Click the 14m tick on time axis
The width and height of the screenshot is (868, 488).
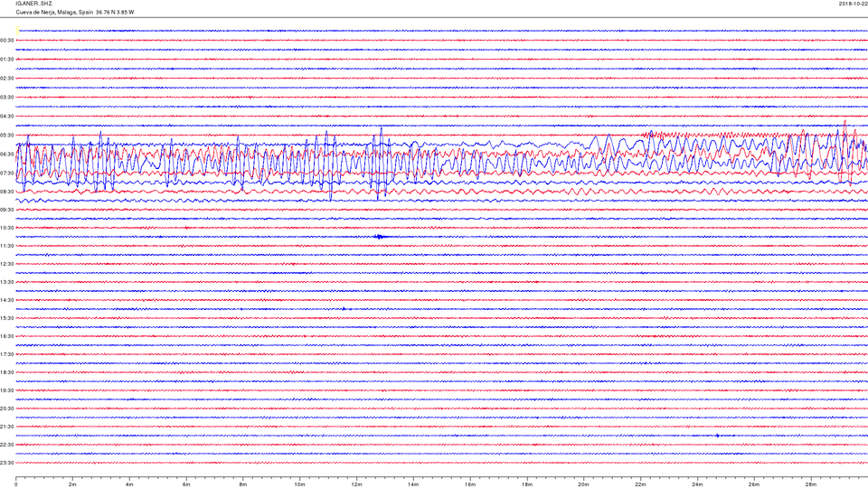(413, 484)
